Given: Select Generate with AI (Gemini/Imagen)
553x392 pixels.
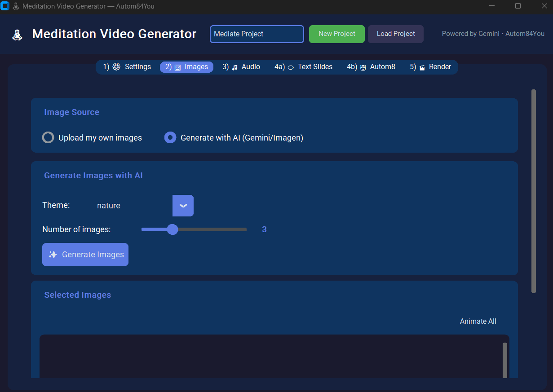Looking at the screenshot, I should [x=170, y=137].
